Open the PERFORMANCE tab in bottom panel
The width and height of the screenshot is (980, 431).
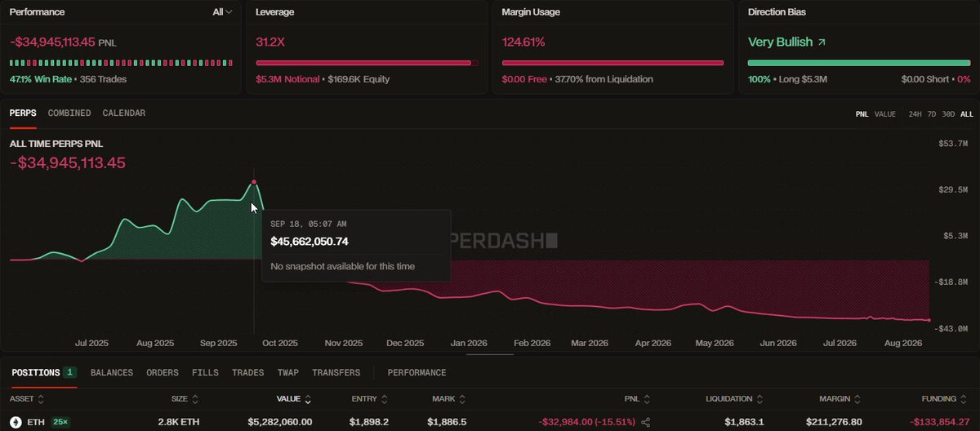[x=416, y=372]
